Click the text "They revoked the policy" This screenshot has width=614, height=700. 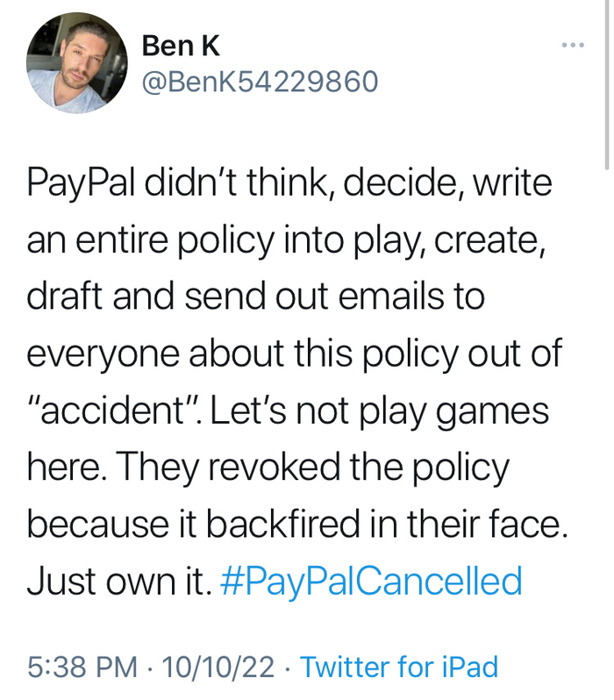pos(323,468)
